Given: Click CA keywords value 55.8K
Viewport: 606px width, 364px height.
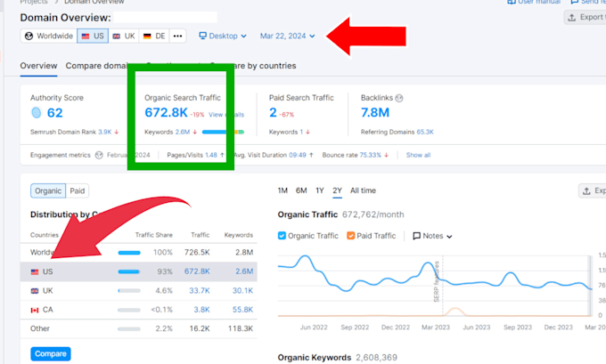Looking at the screenshot, I should [242, 310].
